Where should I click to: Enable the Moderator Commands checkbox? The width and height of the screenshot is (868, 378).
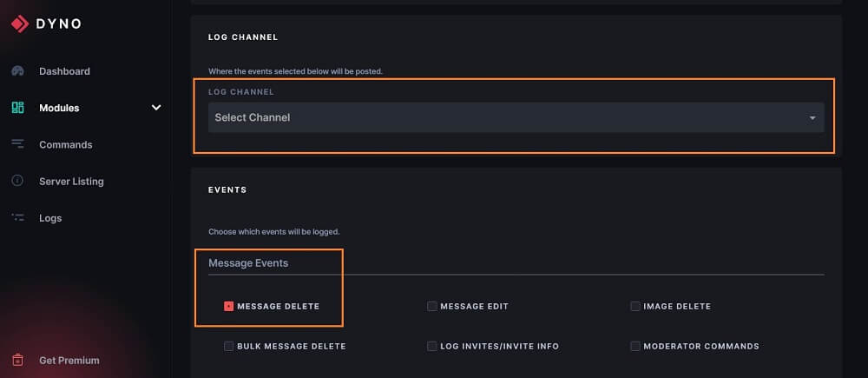pos(635,346)
